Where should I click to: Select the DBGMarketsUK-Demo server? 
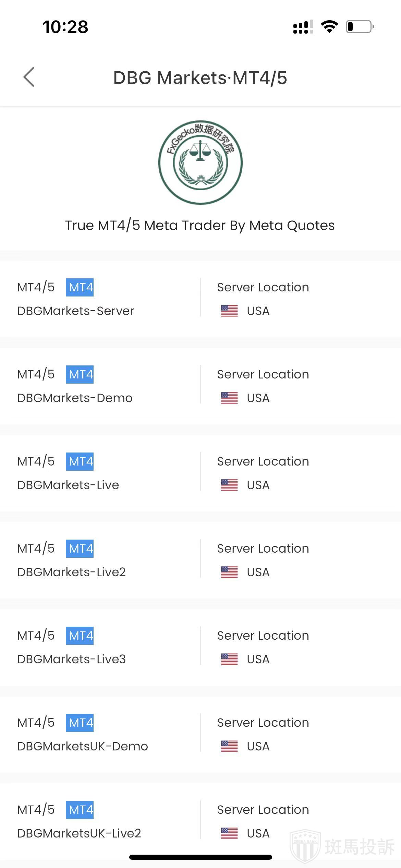83,746
